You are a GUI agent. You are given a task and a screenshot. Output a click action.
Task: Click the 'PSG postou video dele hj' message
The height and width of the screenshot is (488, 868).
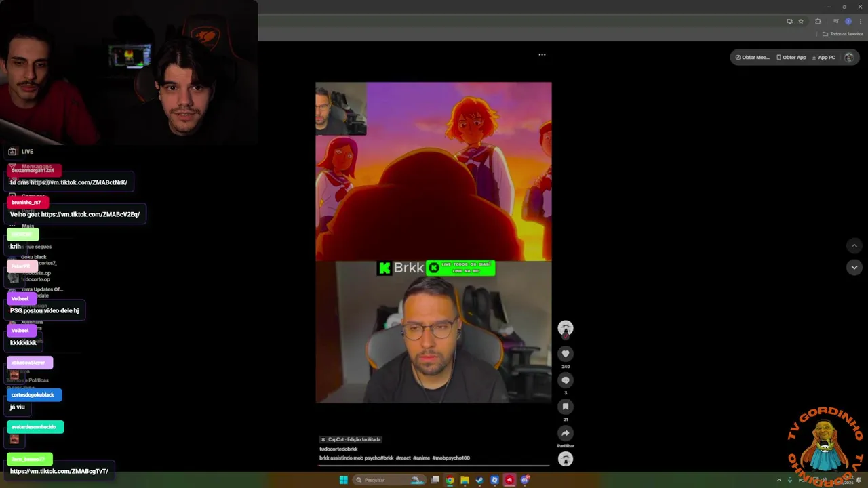[x=45, y=310]
